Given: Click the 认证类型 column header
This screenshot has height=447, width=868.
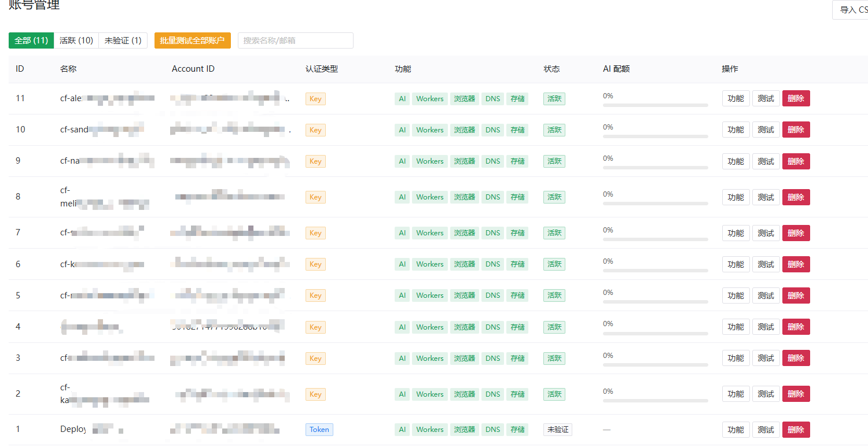Looking at the screenshot, I should tap(322, 69).
